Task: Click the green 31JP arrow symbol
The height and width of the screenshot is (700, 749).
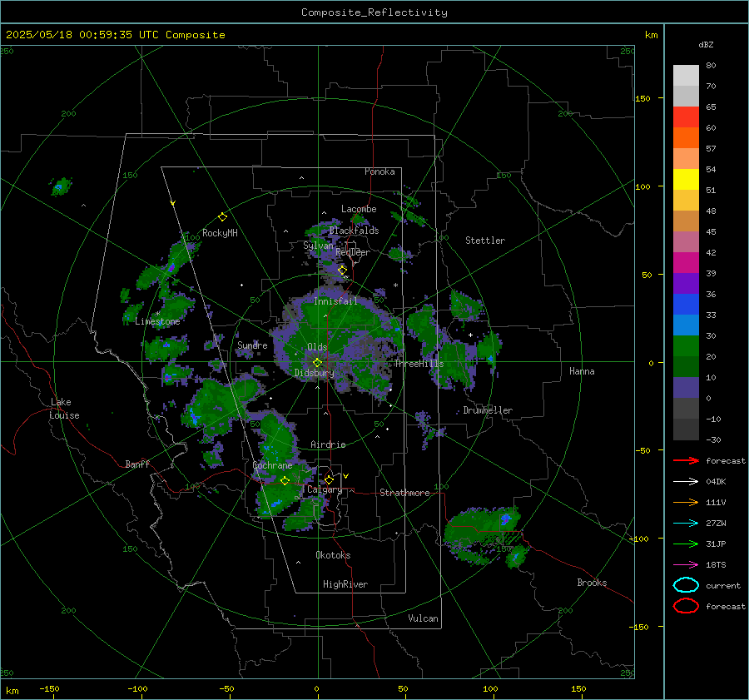Action: coord(686,544)
